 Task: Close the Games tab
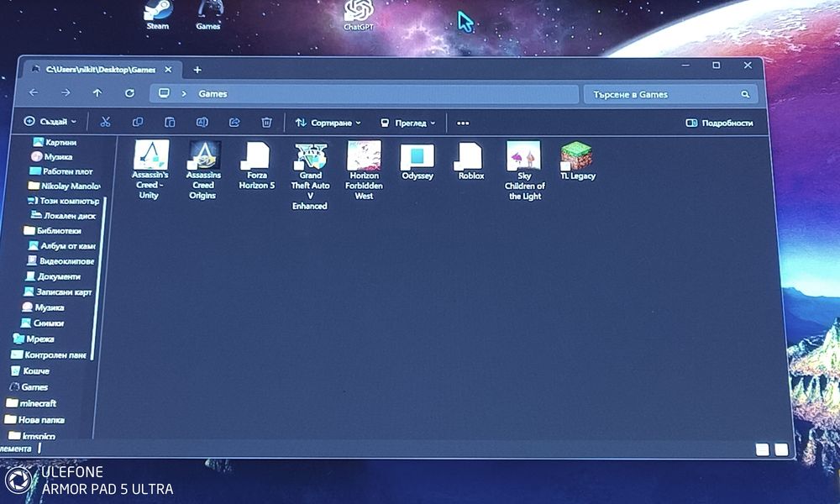click(168, 70)
